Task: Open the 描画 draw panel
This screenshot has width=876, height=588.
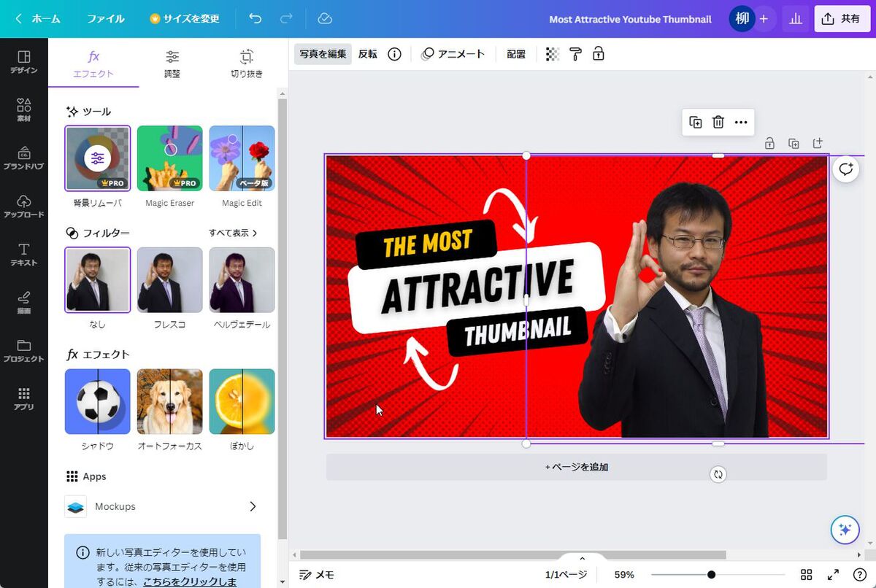Action: tap(24, 303)
